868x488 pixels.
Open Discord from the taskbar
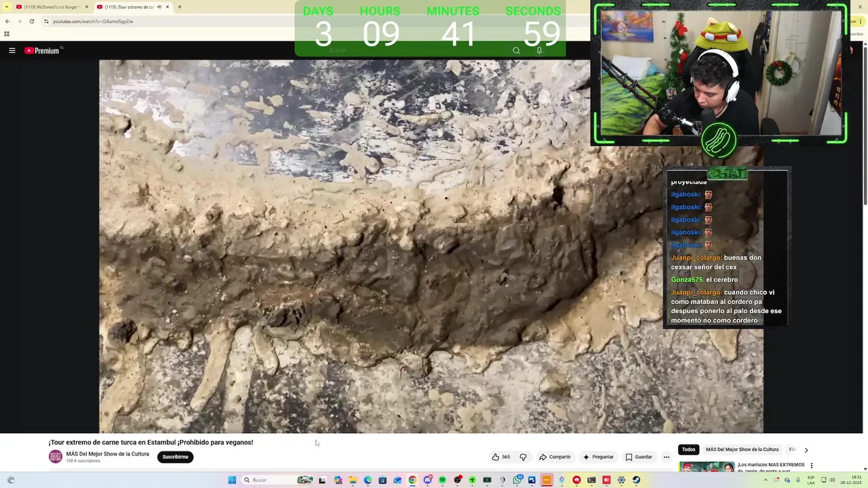pyautogui.click(x=427, y=480)
